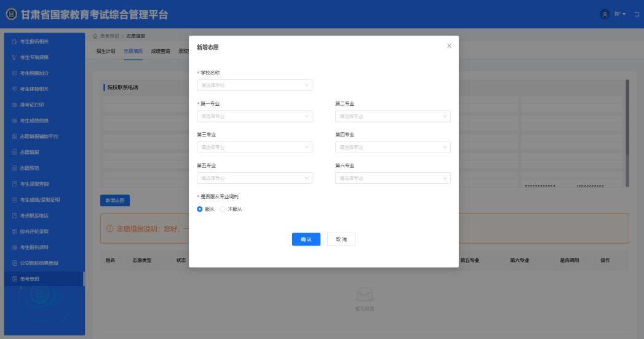Switch to the 招生计划 tab
The height and width of the screenshot is (339, 644).
click(106, 51)
